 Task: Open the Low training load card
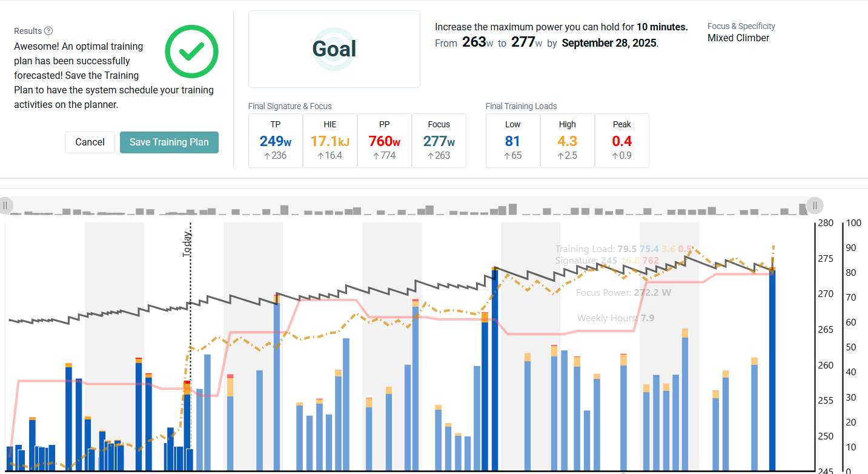513,141
